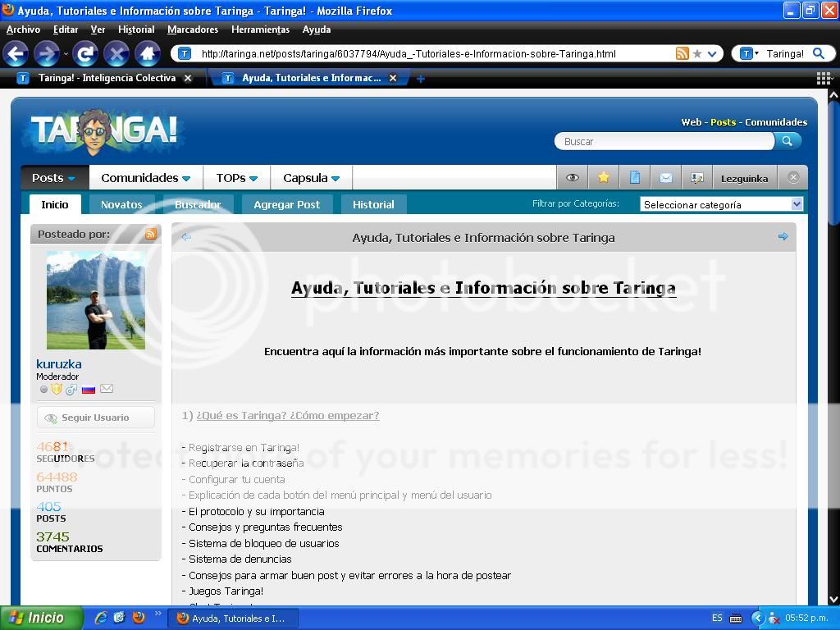840x630 pixels.
Task: Open the kuruzka username link
Action: [x=59, y=363]
